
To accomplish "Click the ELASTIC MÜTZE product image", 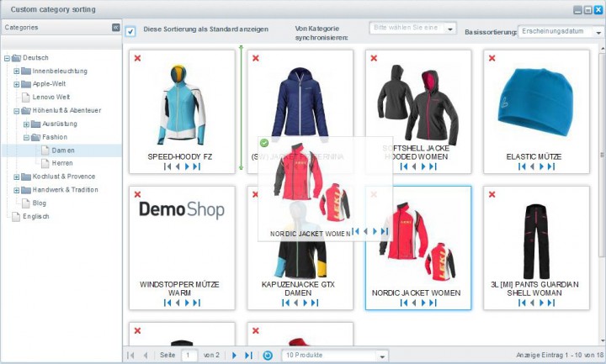I will [x=535, y=102].
